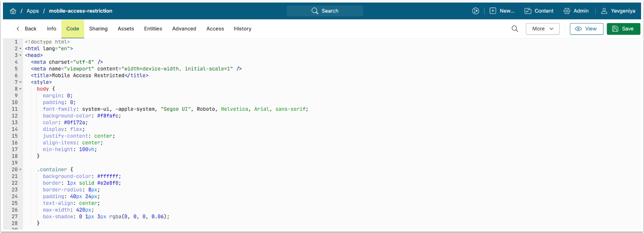
Task: Click "border-radius" property on line 23
Action: (x=62, y=190)
